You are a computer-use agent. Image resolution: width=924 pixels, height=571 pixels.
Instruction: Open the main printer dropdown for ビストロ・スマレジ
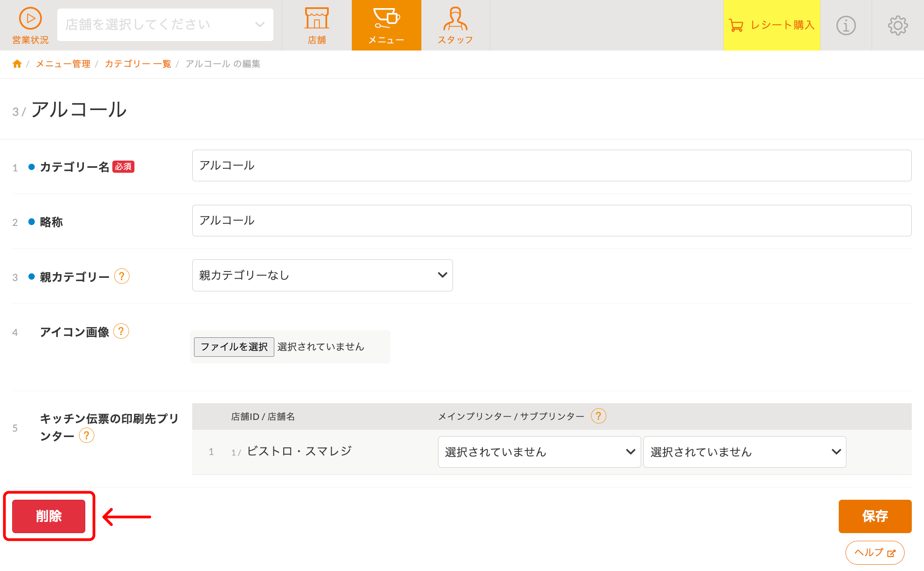pyautogui.click(x=539, y=452)
